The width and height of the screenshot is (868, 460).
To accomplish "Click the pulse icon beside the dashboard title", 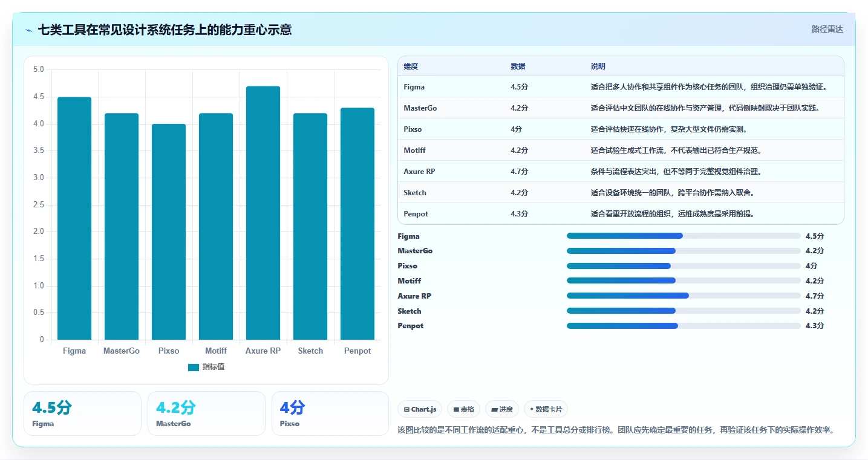I will tap(29, 30).
